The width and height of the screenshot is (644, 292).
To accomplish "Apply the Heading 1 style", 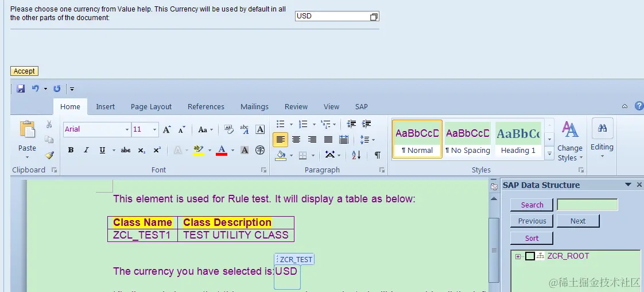I will 518,139.
